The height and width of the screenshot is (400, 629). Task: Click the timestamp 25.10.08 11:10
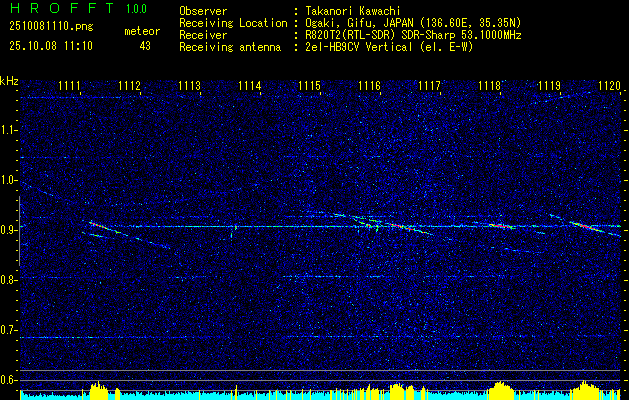pyautogui.click(x=51, y=46)
